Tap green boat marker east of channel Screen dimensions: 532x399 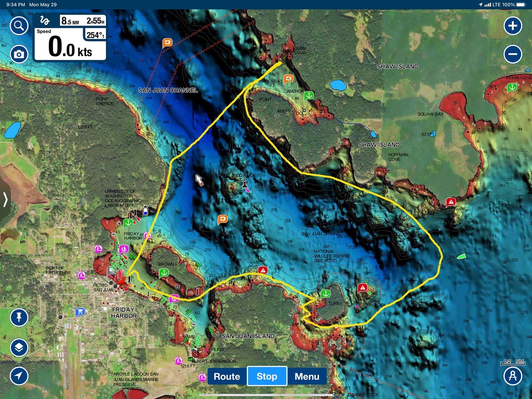click(x=462, y=256)
